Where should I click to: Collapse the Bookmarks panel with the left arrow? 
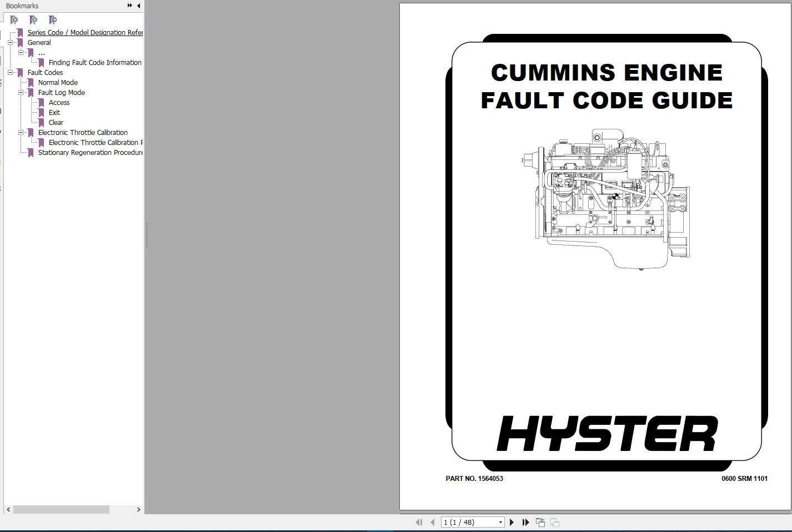[x=138, y=6]
